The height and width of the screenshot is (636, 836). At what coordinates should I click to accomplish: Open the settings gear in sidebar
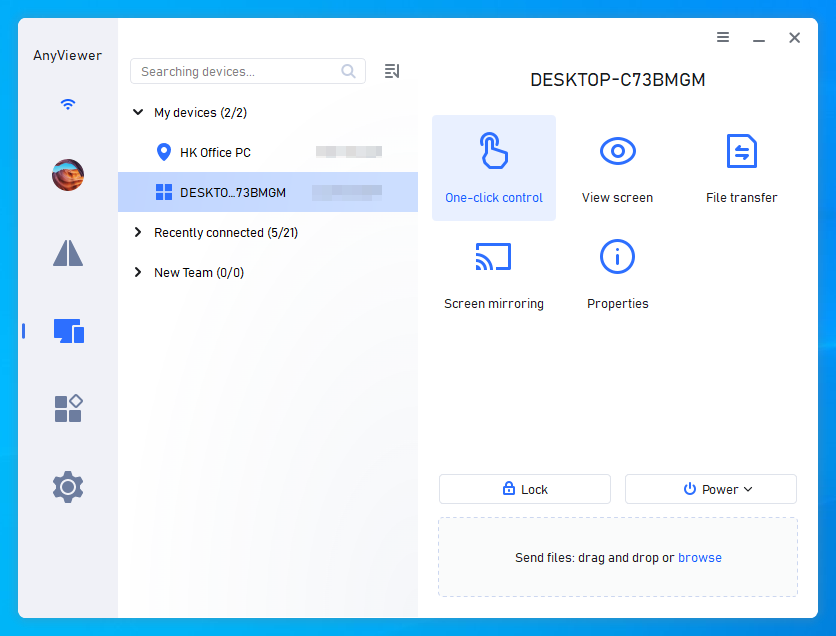click(68, 487)
